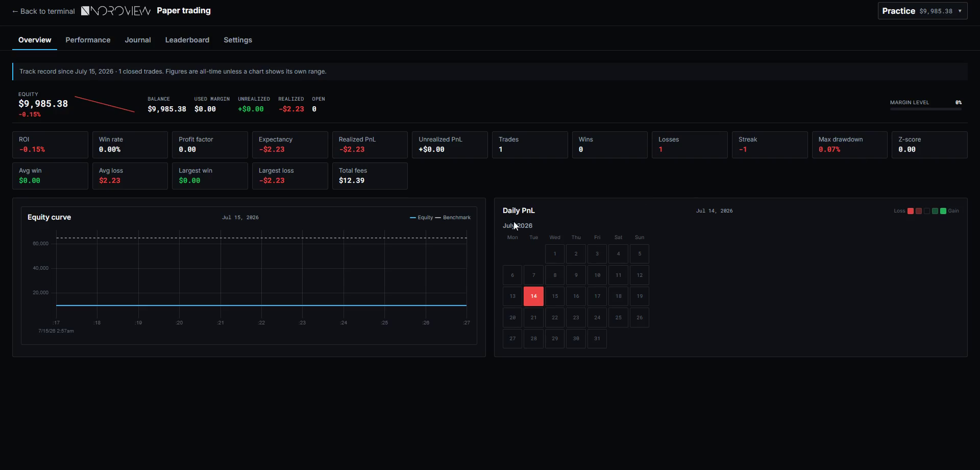The height and width of the screenshot is (470, 980).
Task: Select day 1 in the calendar
Action: 555,254
